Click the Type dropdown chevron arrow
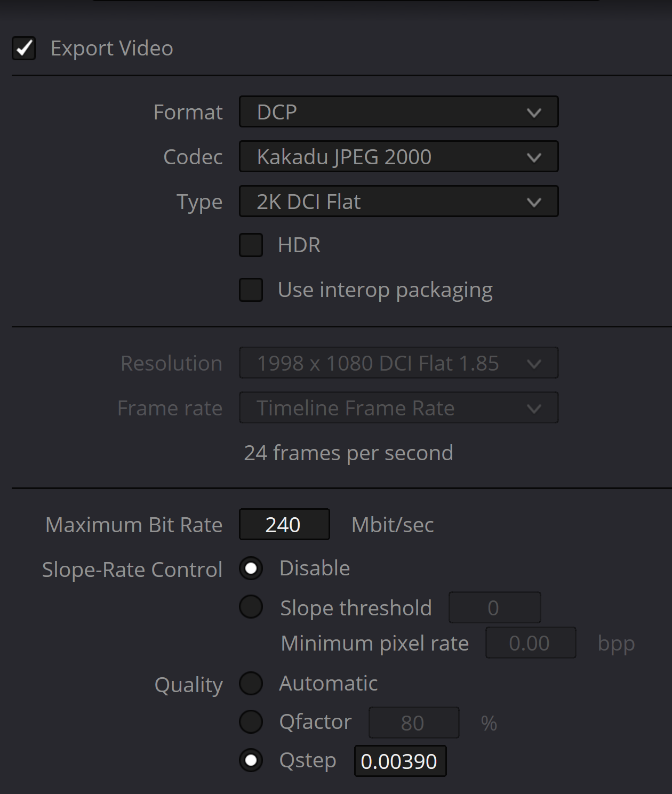This screenshot has width=672, height=794. (534, 202)
